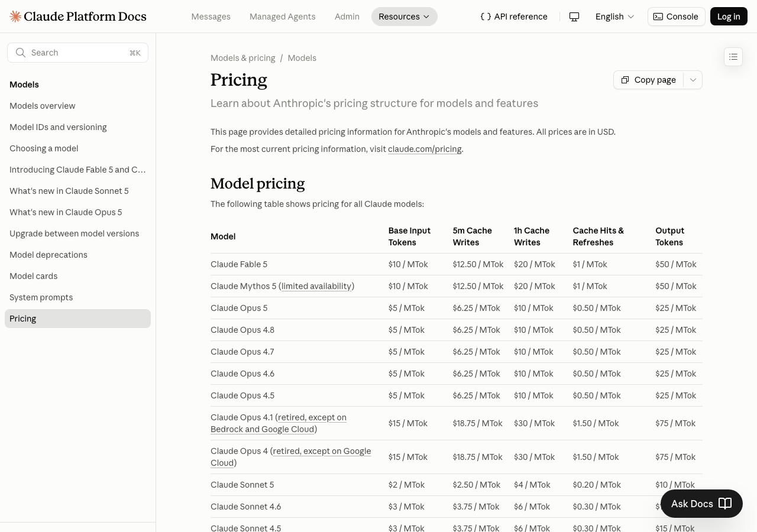Follow the claude.com/pricing link
757x532 pixels.
click(425, 149)
